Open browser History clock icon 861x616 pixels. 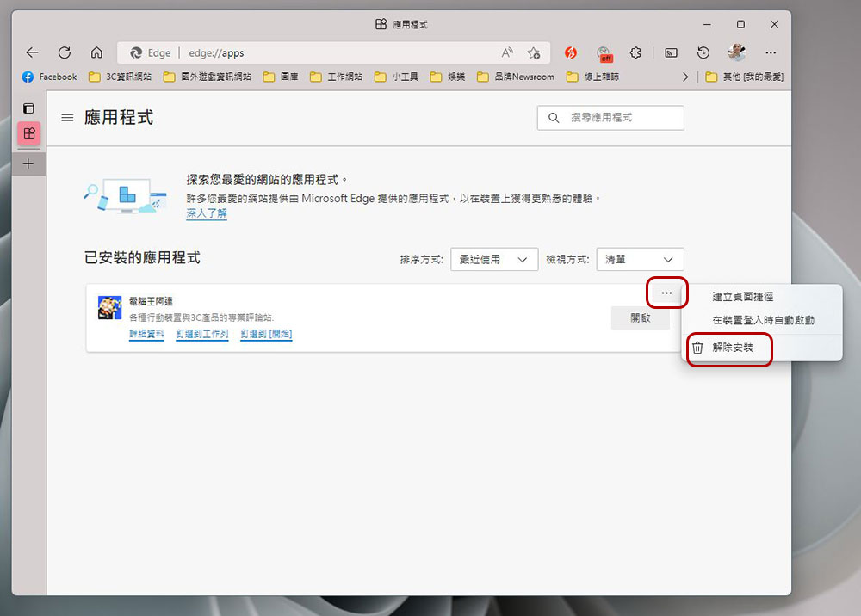pyautogui.click(x=703, y=52)
